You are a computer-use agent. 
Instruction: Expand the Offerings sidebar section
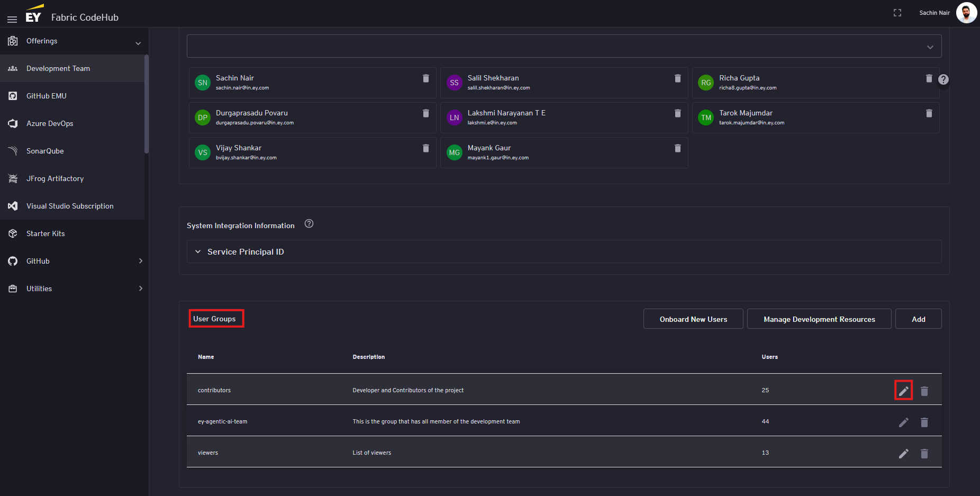[x=138, y=42]
